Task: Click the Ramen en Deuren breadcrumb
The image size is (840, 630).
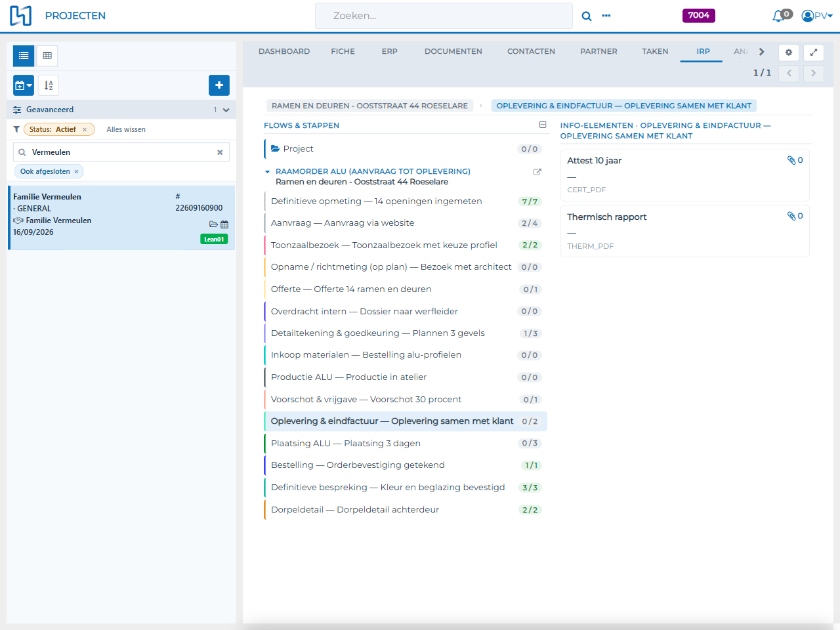Action: coord(369,106)
